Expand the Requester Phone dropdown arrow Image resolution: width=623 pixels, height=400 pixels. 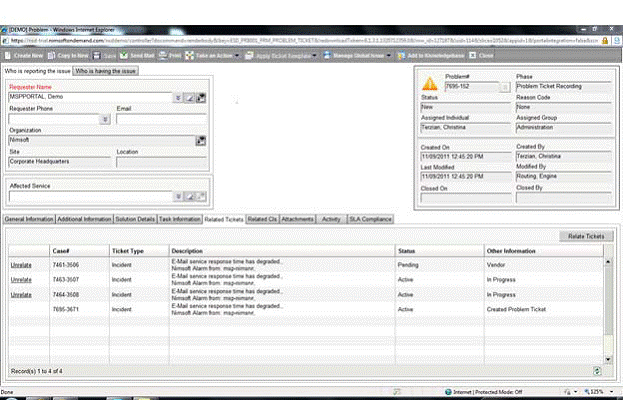pos(105,119)
